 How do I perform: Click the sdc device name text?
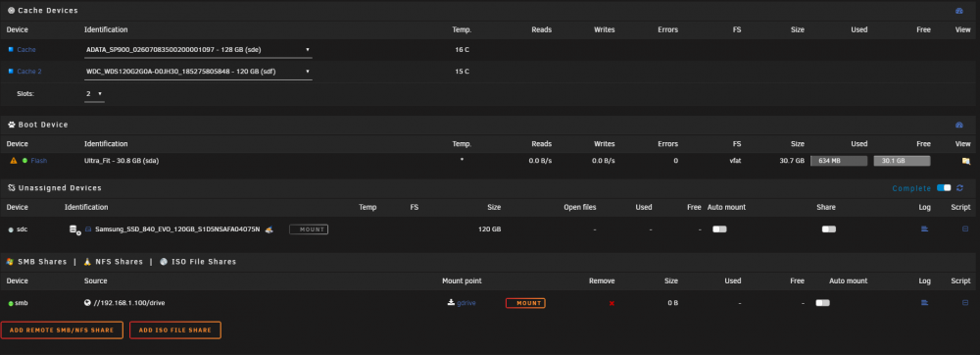coord(22,229)
